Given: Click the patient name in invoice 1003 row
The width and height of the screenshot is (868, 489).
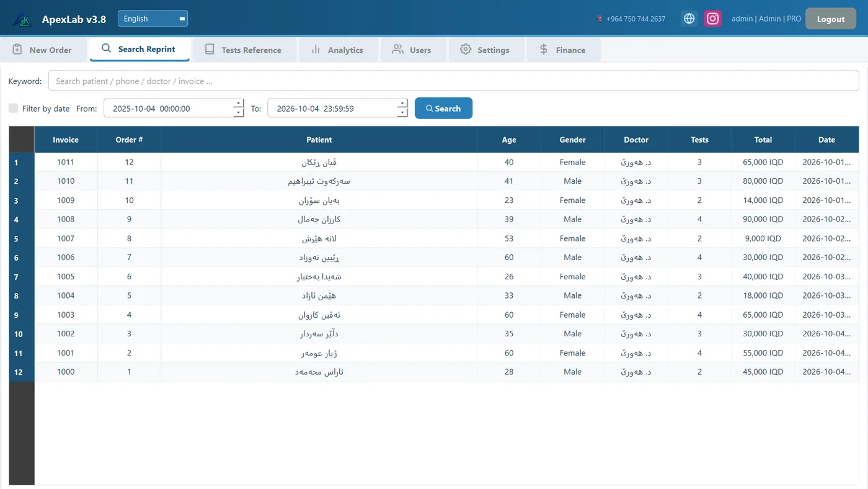Looking at the screenshot, I should (319, 315).
